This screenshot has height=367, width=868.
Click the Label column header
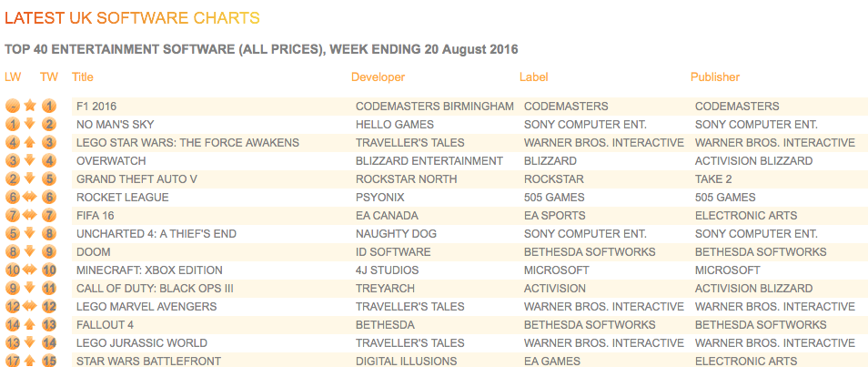point(534,77)
